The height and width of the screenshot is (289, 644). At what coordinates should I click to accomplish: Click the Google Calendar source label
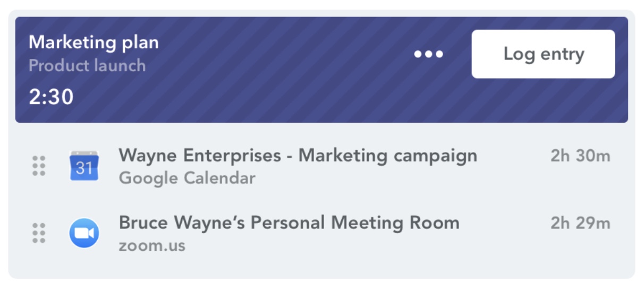(x=187, y=178)
